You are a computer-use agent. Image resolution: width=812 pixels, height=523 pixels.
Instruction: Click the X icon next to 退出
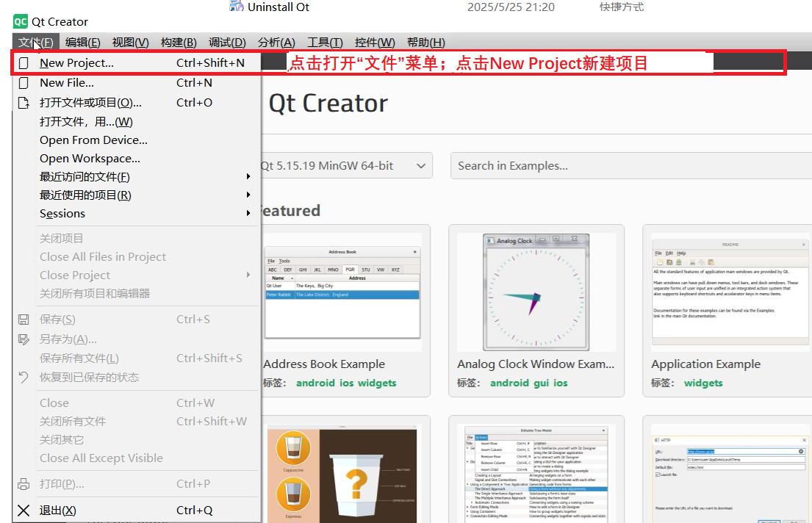(24, 510)
